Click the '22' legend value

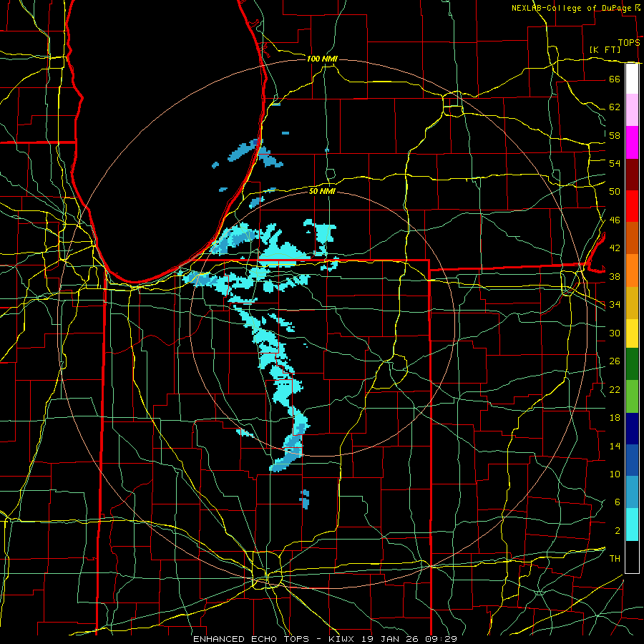(615, 390)
